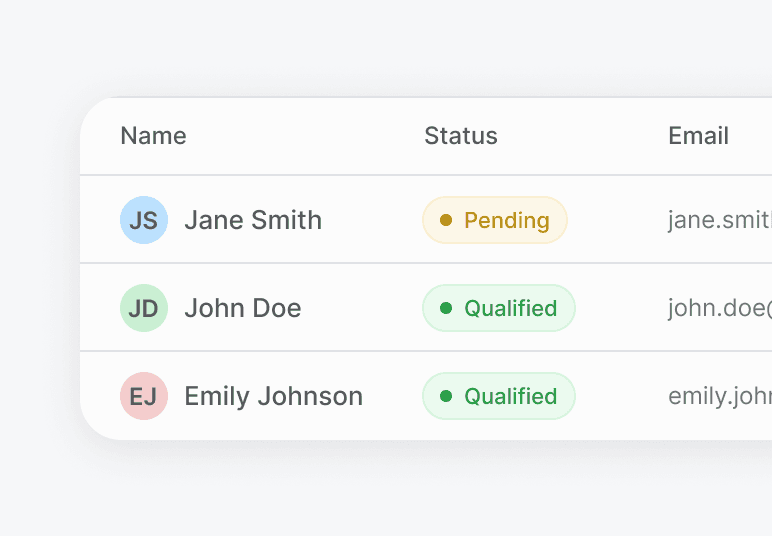Screen dimensions: 772x536
Task: Sort by the Name column header
Action: click(154, 136)
